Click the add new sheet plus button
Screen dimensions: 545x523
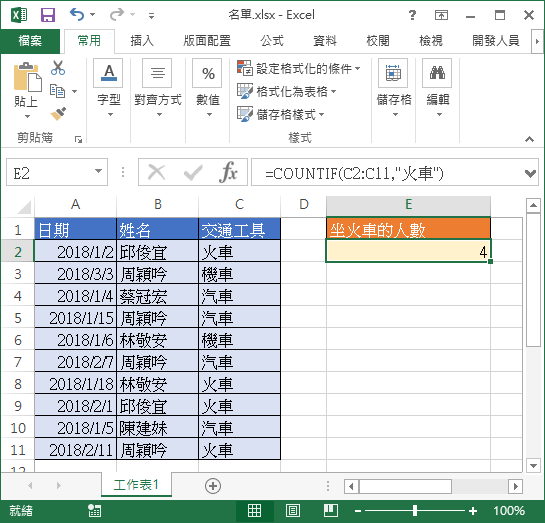point(213,486)
